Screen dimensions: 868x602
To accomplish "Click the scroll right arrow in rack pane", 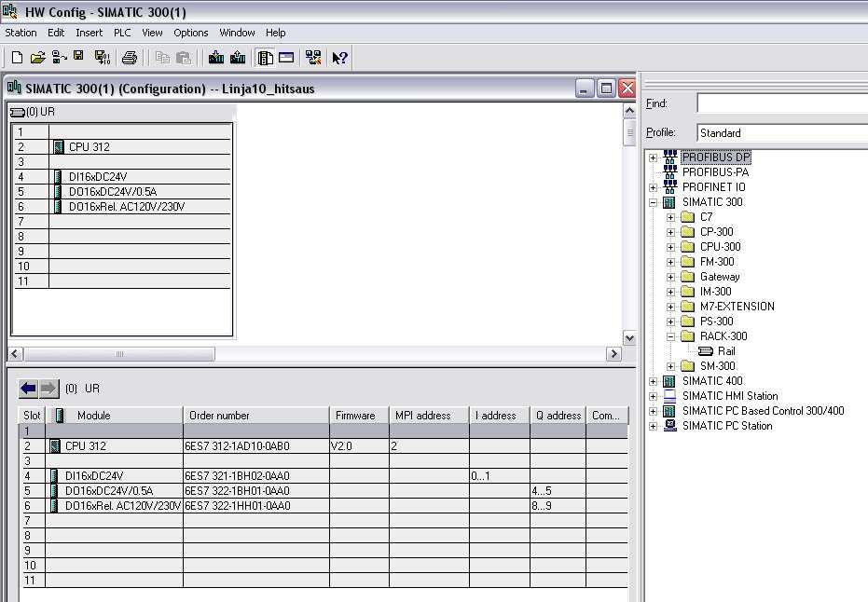I will [x=613, y=354].
